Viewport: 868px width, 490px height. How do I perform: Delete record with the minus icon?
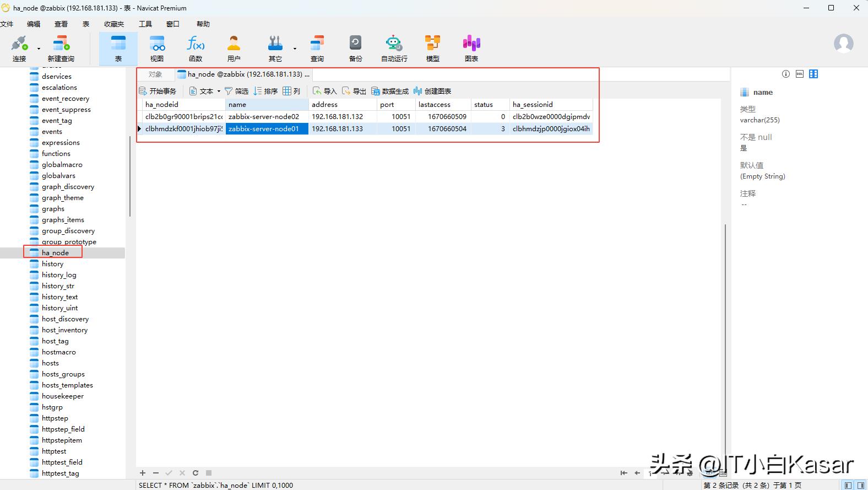point(156,473)
